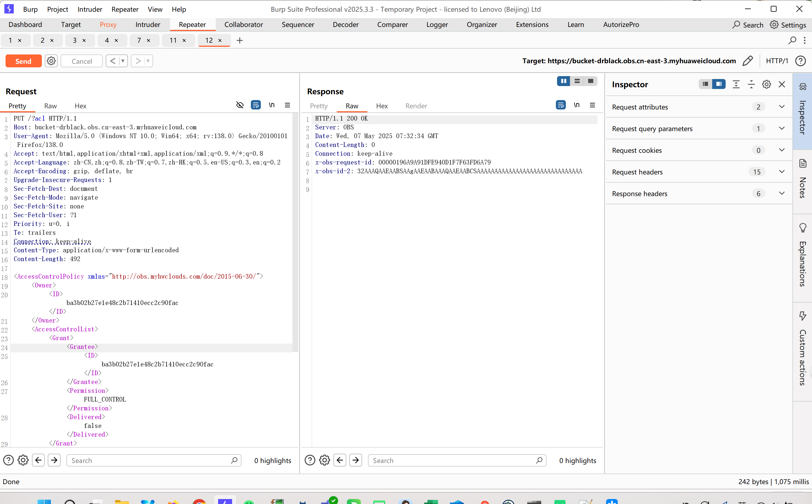812x504 pixels.
Task: Go back to previous request with < button
Action: pyautogui.click(x=113, y=61)
